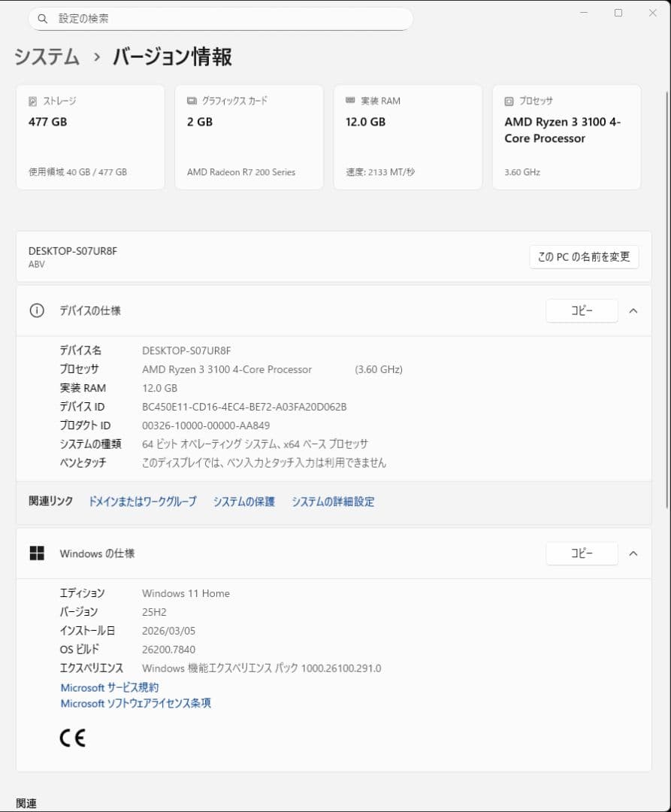Select the ABV label under PC name
Screen dimensions: 671x812
[37, 264]
